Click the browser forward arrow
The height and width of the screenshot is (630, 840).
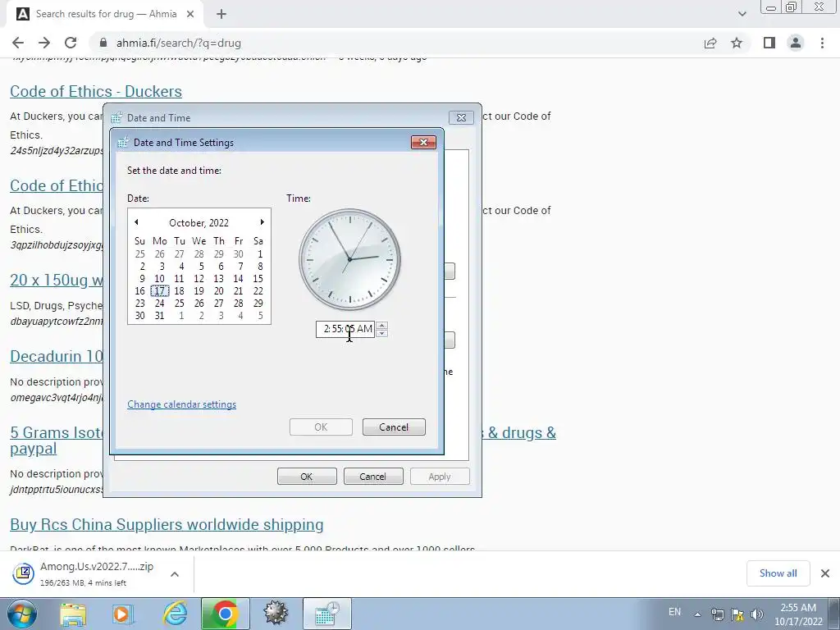[44, 43]
